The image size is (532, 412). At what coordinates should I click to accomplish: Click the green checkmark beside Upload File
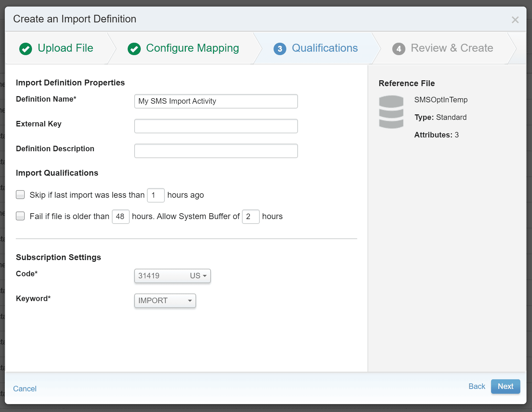point(26,49)
